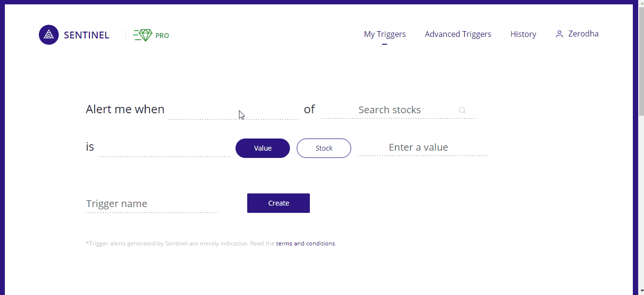The width and height of the screenshot is (644, 295).
Task: Open the Advanced Triggers tab
Action: coord(458,34)
